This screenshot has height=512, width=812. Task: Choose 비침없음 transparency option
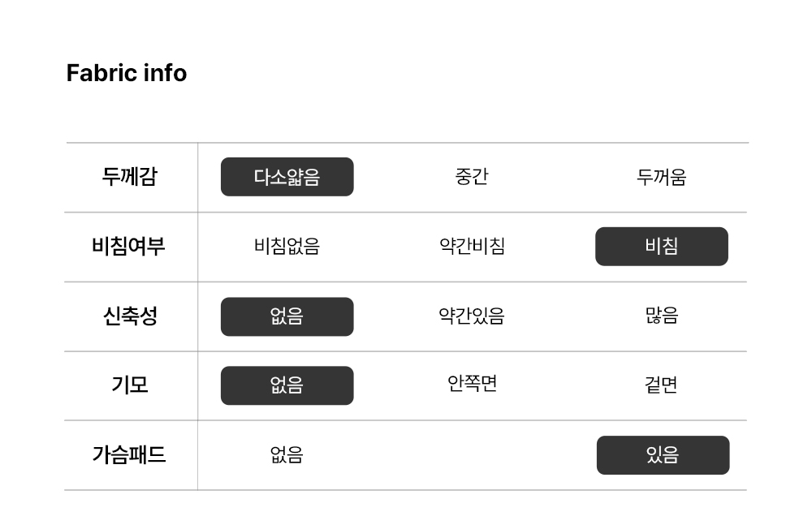(287, 246)
